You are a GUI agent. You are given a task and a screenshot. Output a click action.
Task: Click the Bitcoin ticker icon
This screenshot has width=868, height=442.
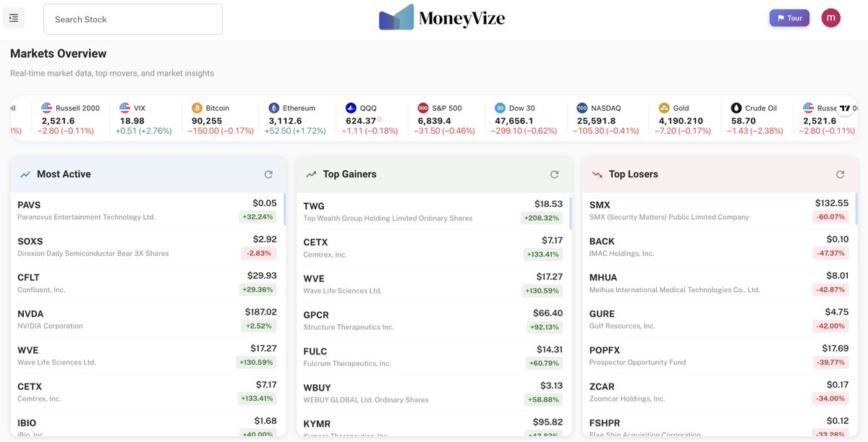click(x=197, y=108)
